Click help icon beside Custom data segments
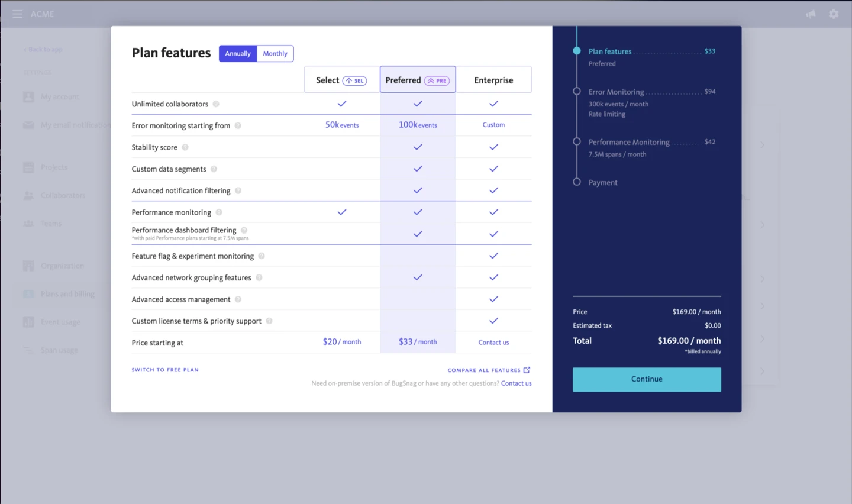This screenshot has height=504, width=852. tap(214, 169)
